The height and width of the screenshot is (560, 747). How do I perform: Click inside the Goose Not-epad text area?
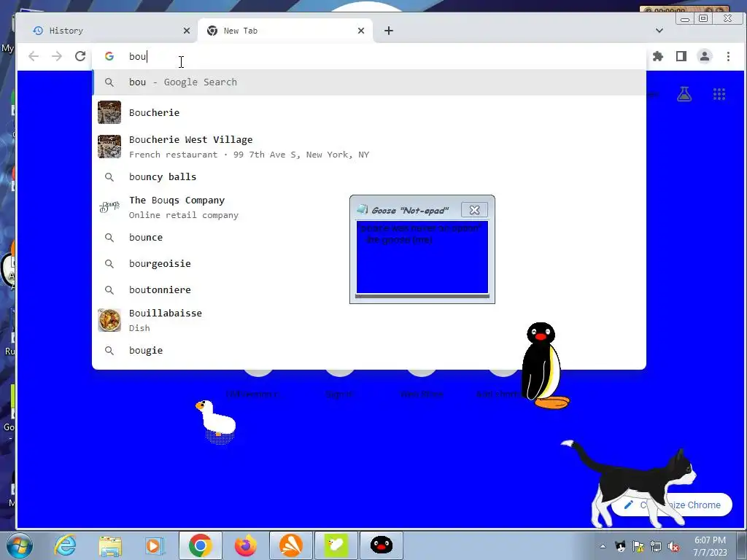pyautogui.click(x=422, y=257)
